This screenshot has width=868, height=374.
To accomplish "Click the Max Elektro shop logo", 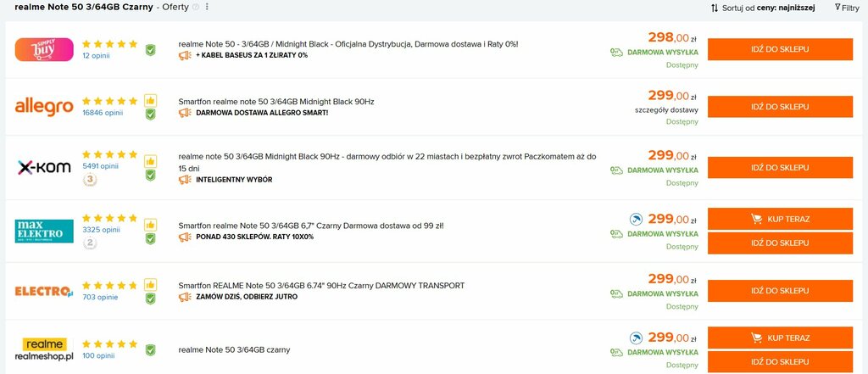I will click(x=44, y=231).
